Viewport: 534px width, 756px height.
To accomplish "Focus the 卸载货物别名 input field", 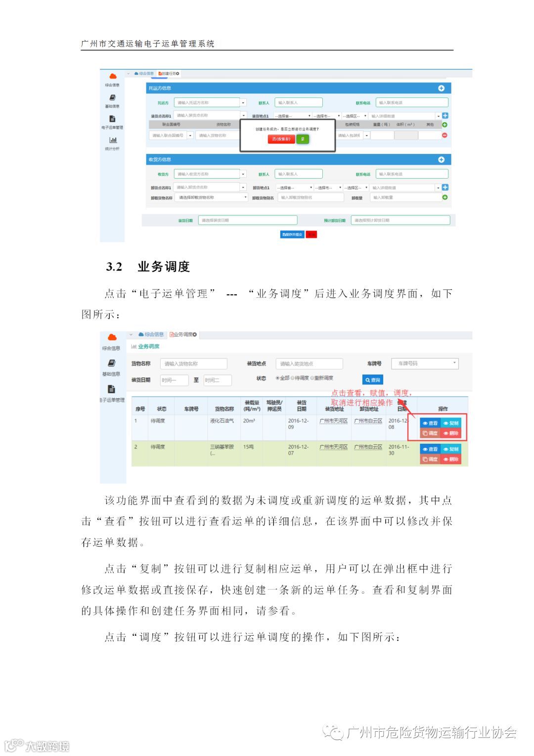I will 311,197.
